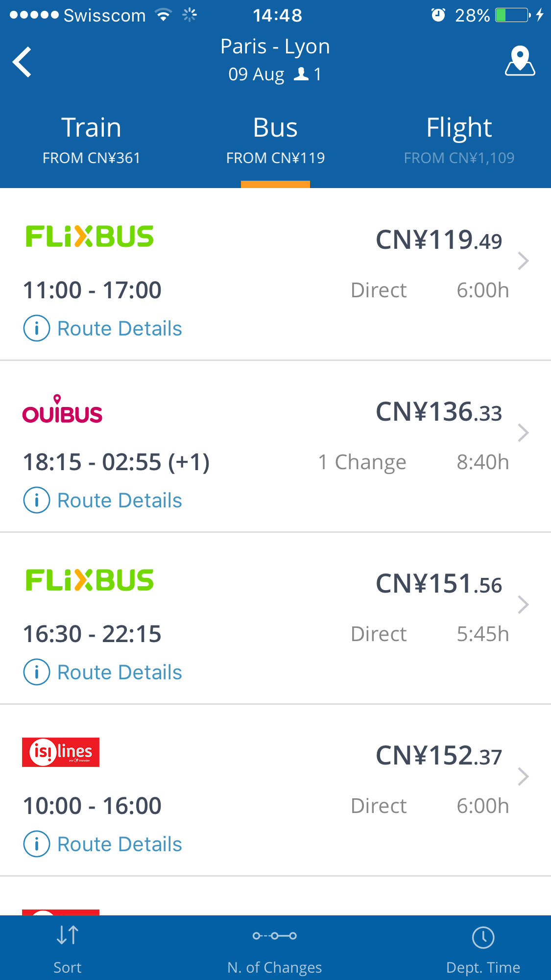This screenshot has width=551, height=980.
Task: Expand the CN¥119.49 FlixBus result chevron
Action: [523, 261]
